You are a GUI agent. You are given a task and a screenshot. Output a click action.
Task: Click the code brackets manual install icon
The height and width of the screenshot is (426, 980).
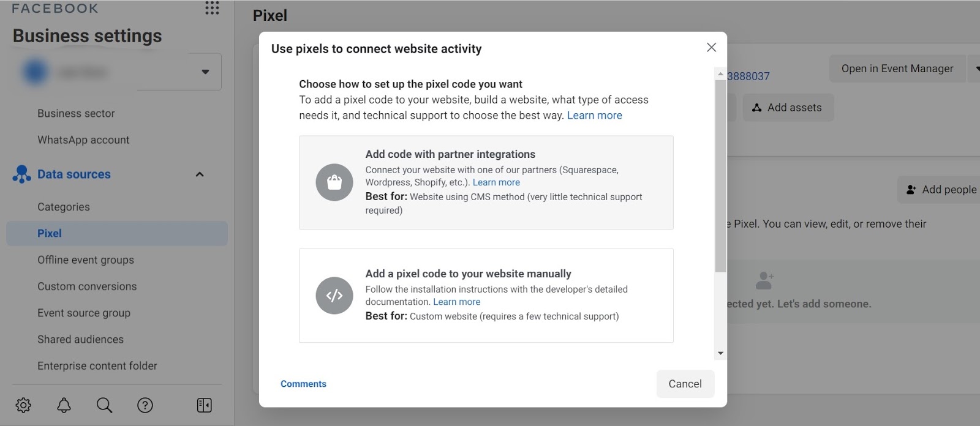[334, 296]
